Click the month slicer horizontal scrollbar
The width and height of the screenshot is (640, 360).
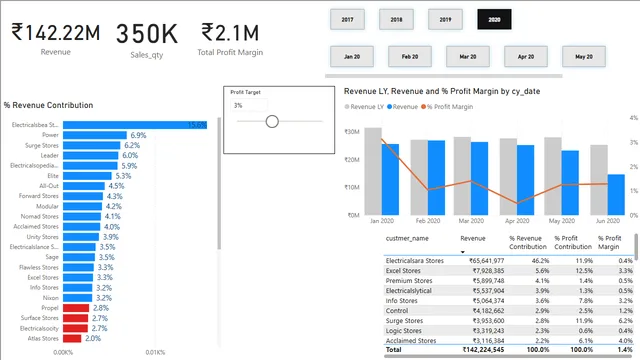point(444,76)
